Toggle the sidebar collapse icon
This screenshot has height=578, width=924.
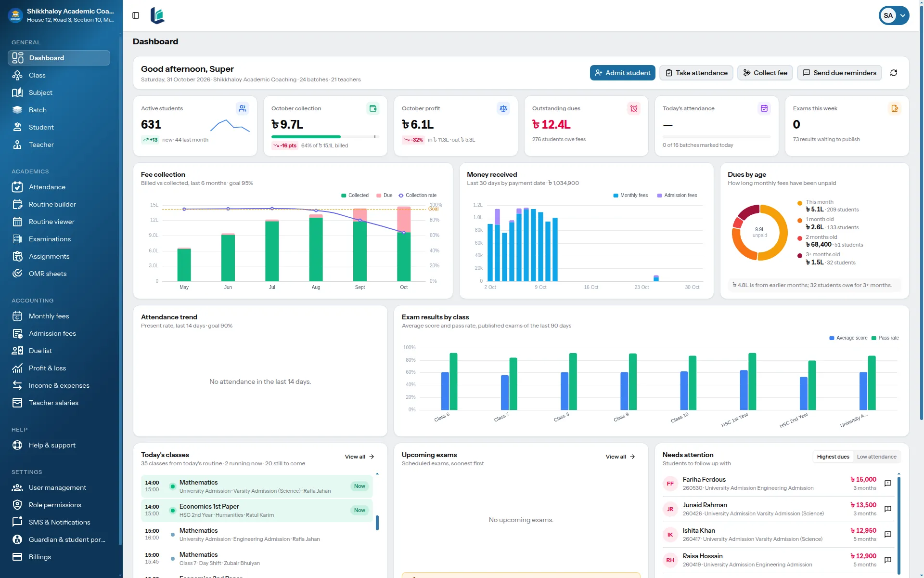(136, 15)
